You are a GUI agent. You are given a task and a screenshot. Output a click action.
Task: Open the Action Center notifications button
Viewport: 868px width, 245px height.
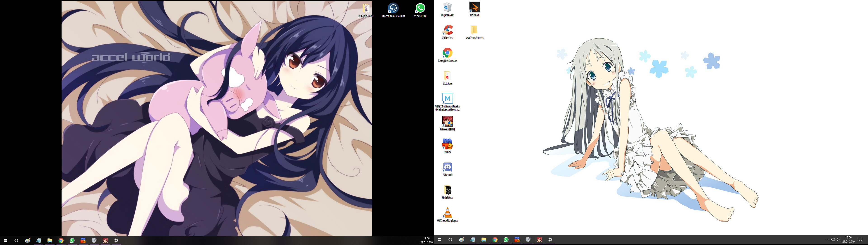(x=860, y=240)
